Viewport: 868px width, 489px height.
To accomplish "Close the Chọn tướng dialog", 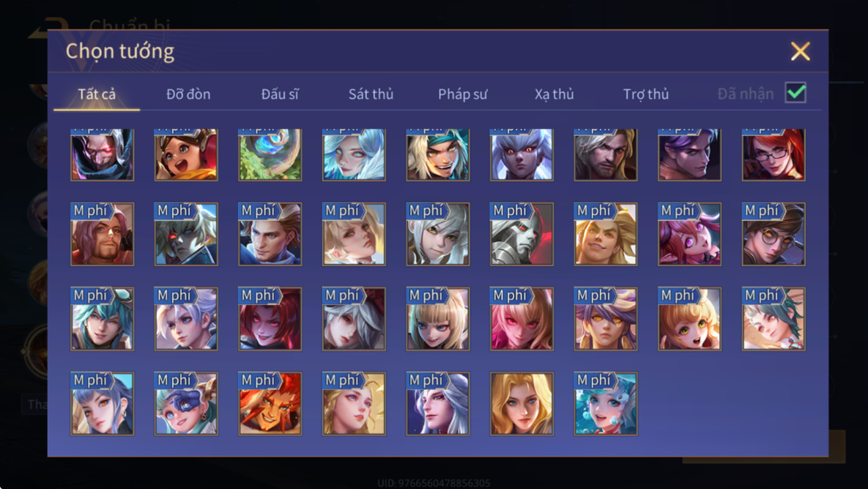I will (800, 51).
